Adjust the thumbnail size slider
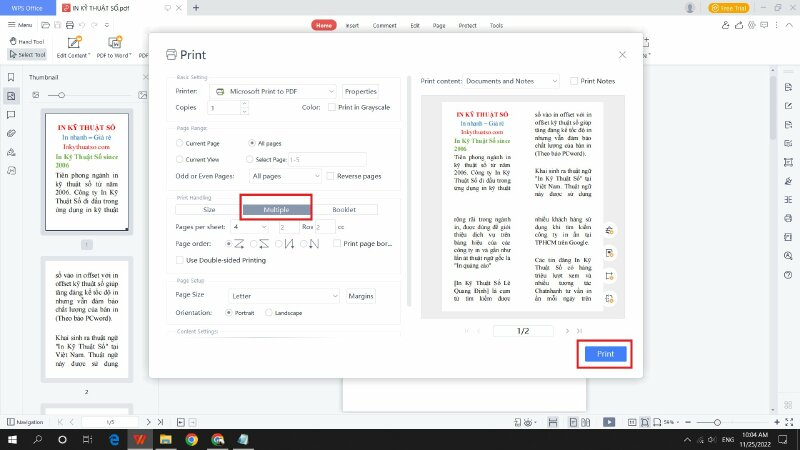800x450 pixels. [x=61, y=95]
